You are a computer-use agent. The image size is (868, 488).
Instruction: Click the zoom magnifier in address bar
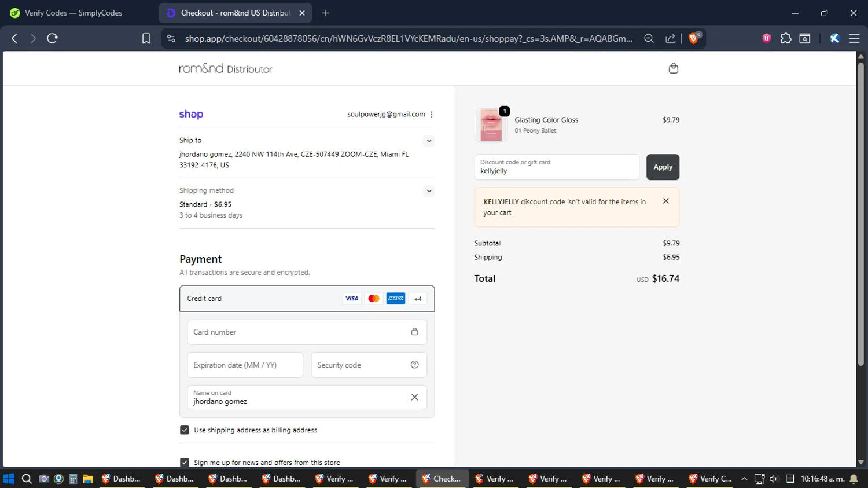click(x=649, y=38)
